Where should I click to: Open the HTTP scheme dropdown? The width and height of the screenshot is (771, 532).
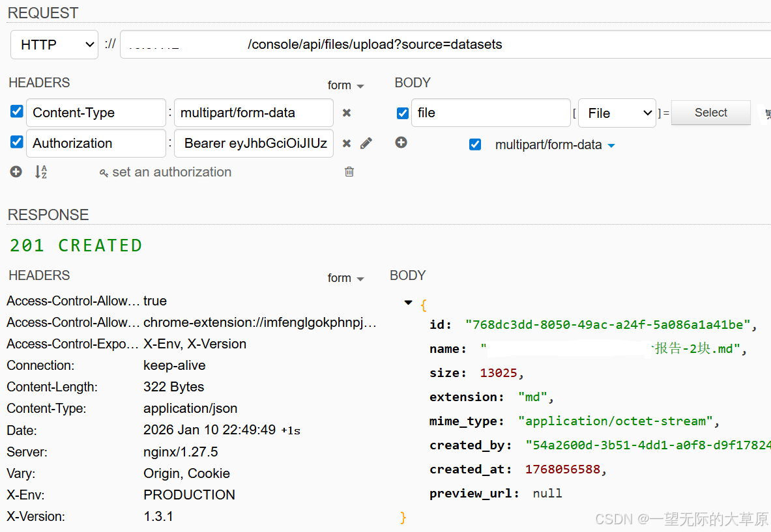(x=55, y=45)
